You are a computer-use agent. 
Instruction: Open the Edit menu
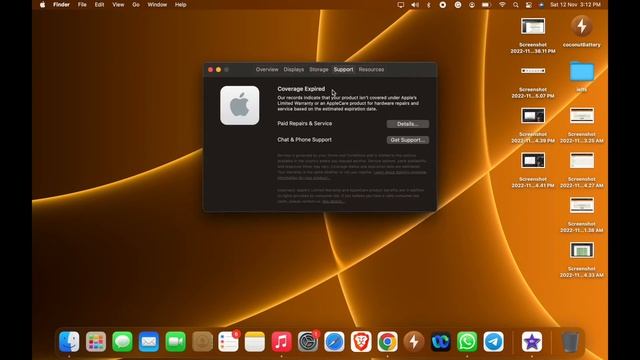click(100, 5)
